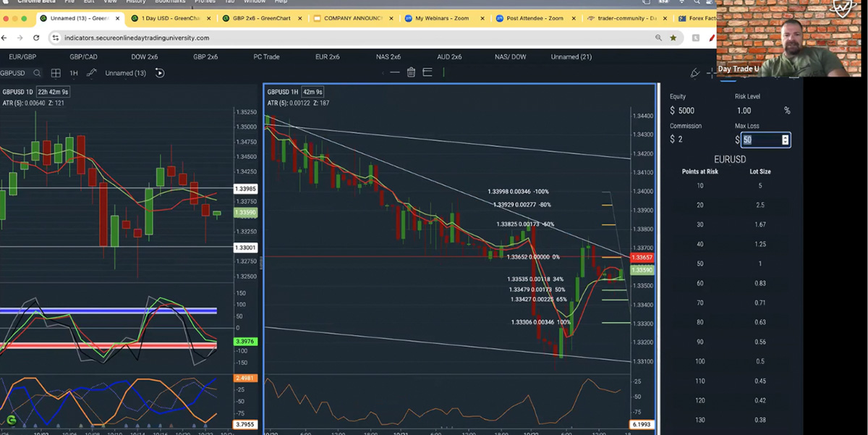868x435 pixels.
Task: Open the AUD 2x6 workspace tab
Action: [449, 56]
